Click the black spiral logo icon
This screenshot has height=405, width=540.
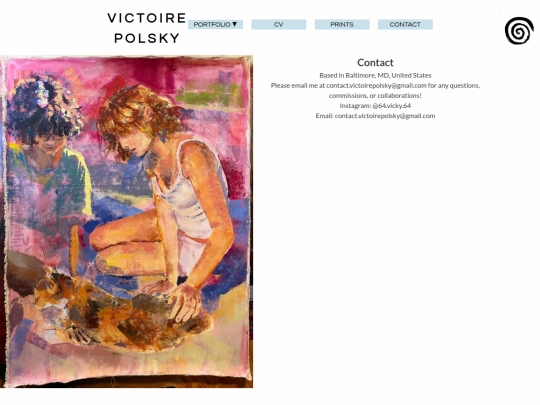click(x=519, y=31)
